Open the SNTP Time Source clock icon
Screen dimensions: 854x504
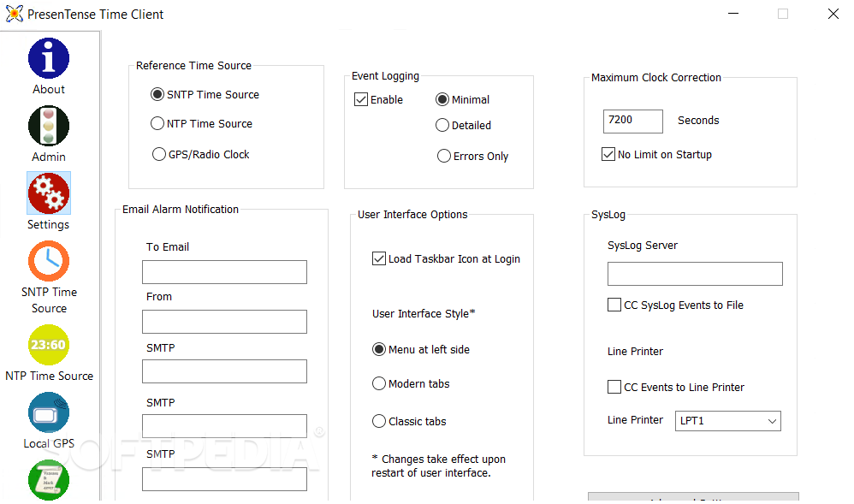49,261
